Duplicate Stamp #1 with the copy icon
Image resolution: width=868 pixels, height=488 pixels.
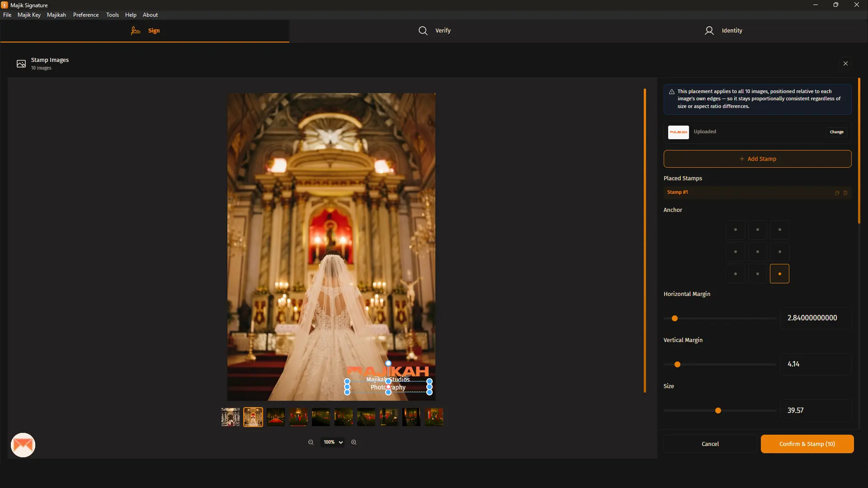837,193
